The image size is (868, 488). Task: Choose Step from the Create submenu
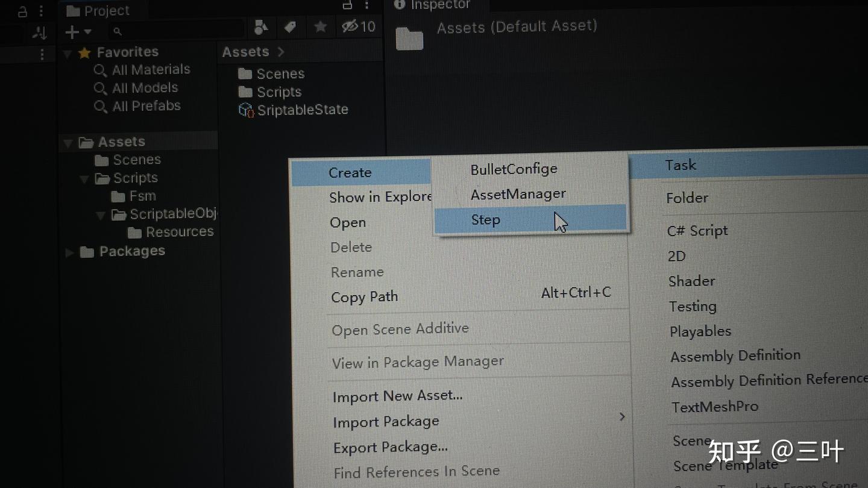(486, 219)
